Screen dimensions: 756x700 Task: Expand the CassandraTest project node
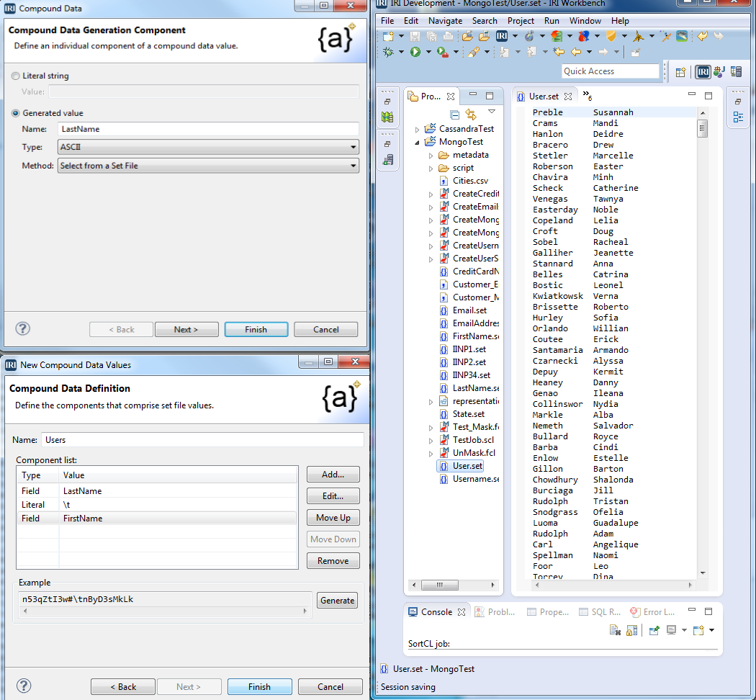417,129
